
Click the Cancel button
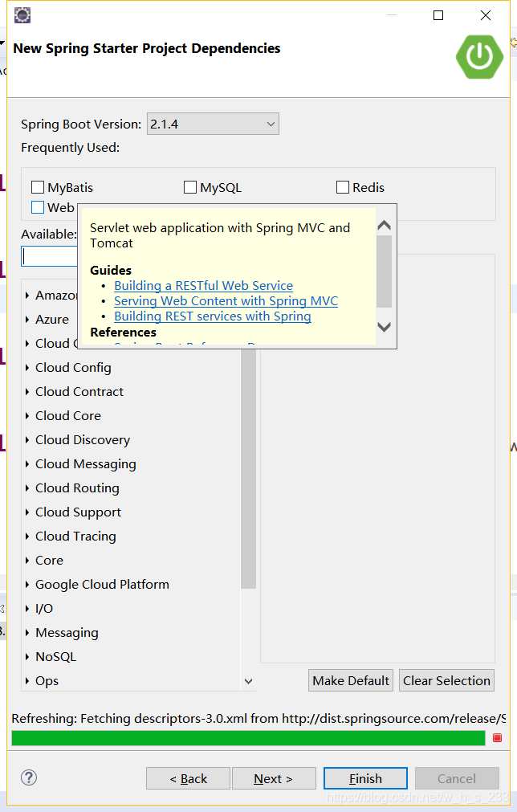pyautogui.click(x=457, y=778)
